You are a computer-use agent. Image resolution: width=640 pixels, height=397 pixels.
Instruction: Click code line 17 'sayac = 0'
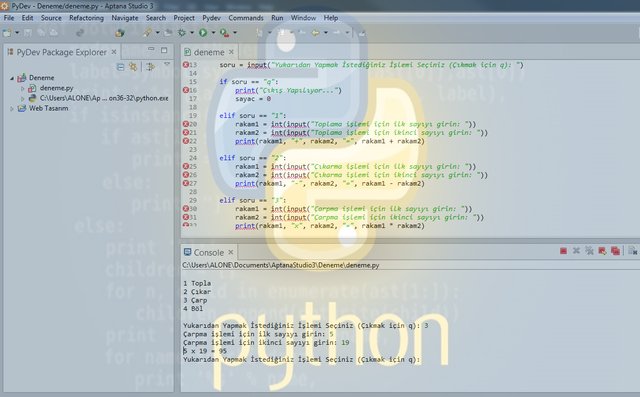253,99
